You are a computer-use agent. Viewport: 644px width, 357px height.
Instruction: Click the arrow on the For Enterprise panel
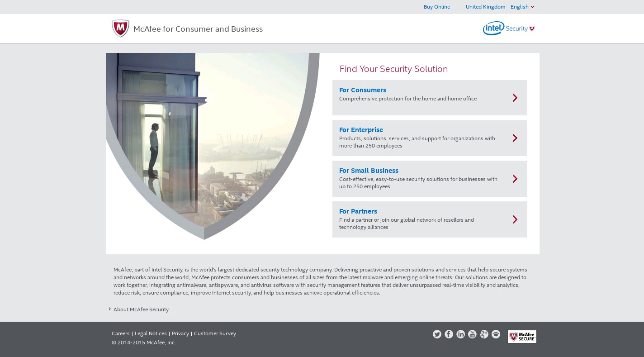515,138
